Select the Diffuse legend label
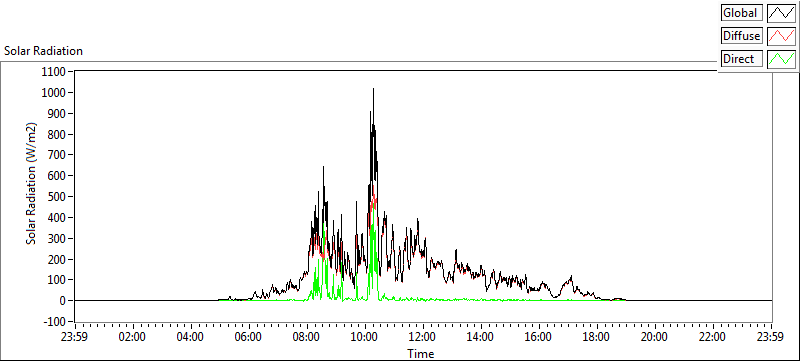 tap(742, 36)
